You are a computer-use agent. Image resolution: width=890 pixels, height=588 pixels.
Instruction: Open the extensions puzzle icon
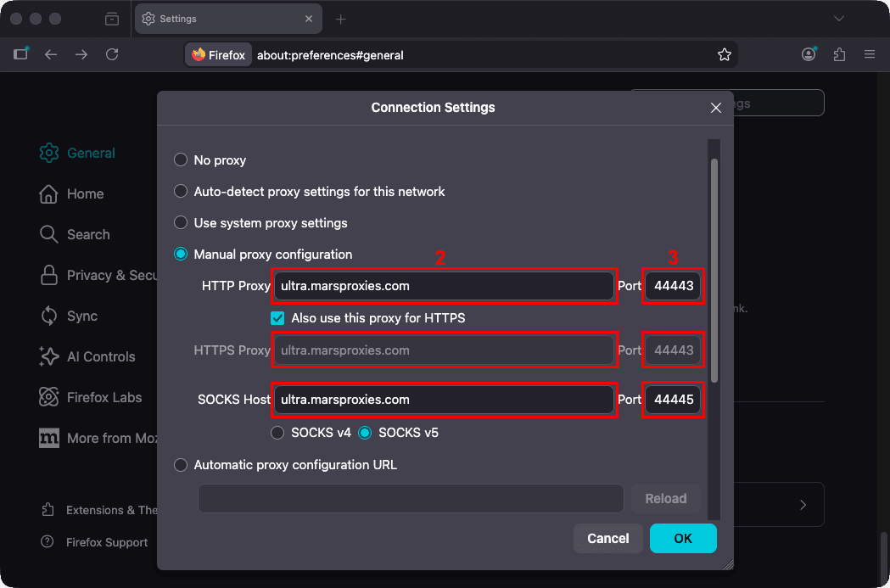(x=839, y=55)
